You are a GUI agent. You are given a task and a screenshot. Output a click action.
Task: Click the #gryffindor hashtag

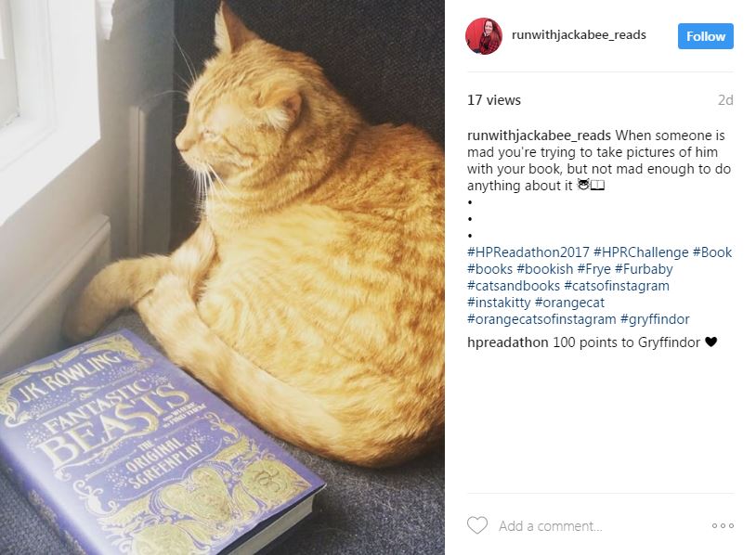coord(655,319)
